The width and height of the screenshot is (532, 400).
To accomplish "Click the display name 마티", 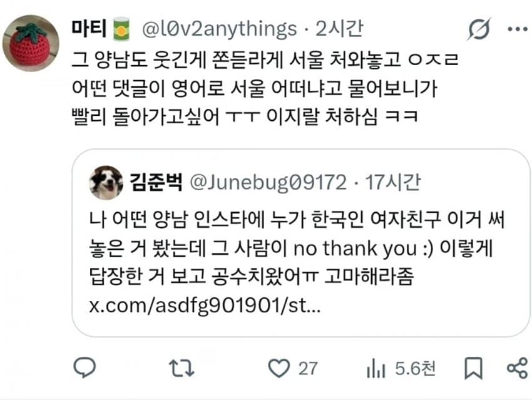I will click(x=89, y=29).
